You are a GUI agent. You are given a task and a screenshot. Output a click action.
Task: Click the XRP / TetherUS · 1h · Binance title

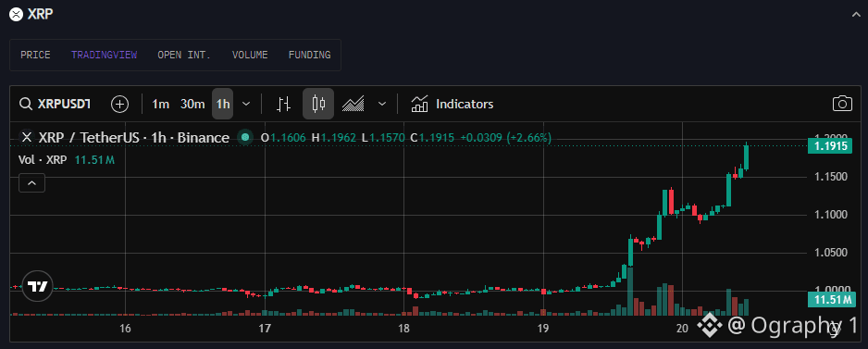click(134, 137)
